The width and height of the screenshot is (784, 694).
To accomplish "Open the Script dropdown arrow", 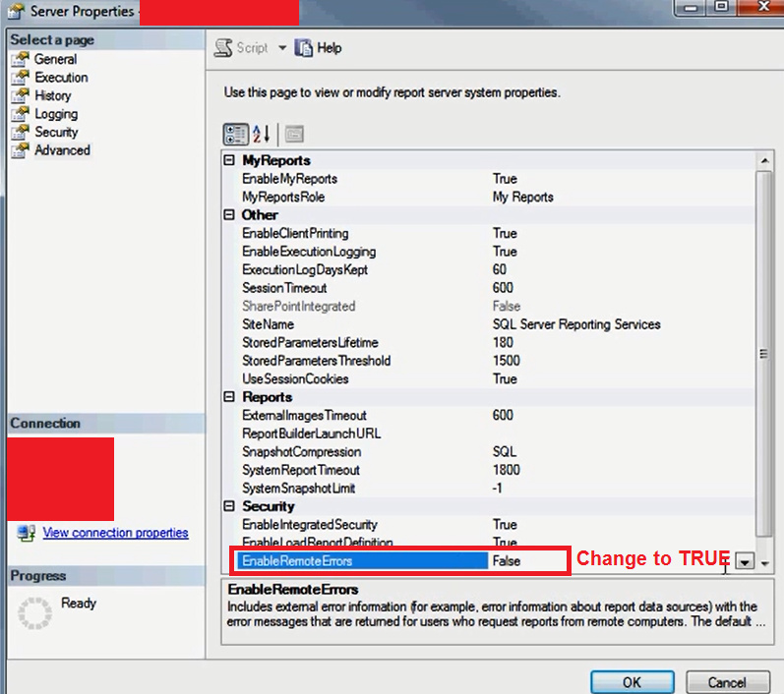I will [282, 48].
